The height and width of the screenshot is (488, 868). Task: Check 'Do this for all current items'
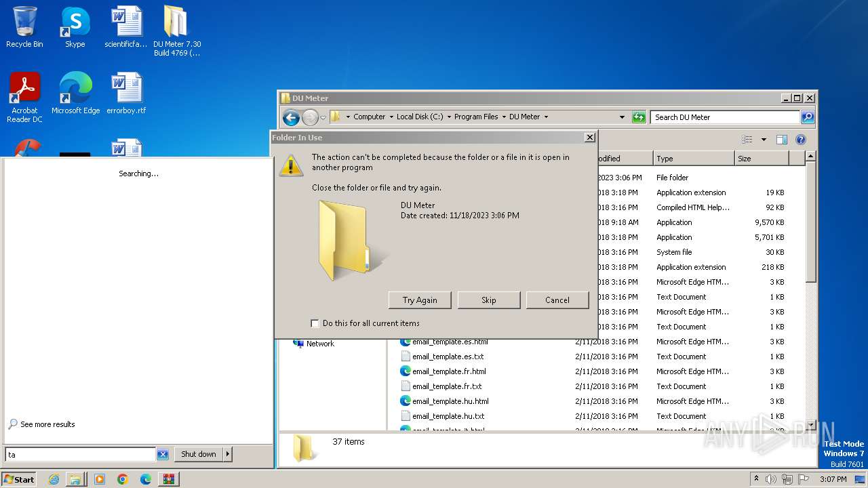click(315, 323)
